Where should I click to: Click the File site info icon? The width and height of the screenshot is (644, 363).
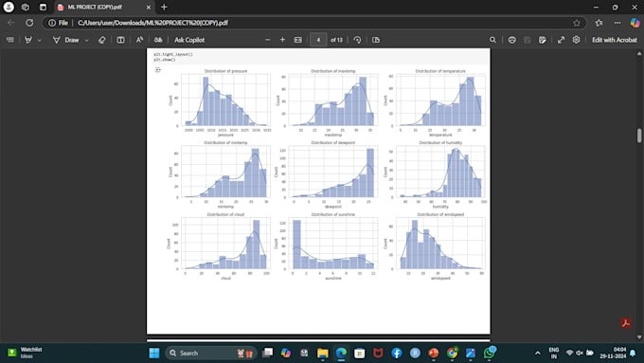point(58,23)
